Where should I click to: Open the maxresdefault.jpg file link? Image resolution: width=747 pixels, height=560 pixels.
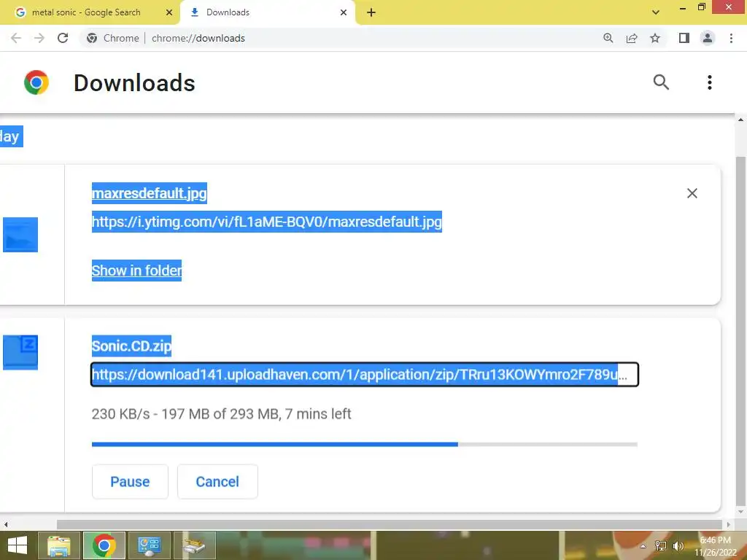click(149, 193)
